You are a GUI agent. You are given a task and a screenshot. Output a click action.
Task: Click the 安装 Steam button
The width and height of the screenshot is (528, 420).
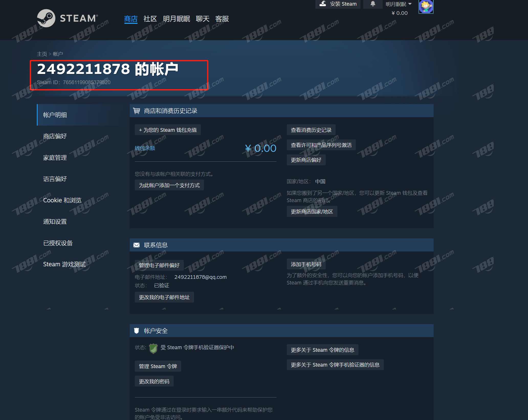(338, 4)
